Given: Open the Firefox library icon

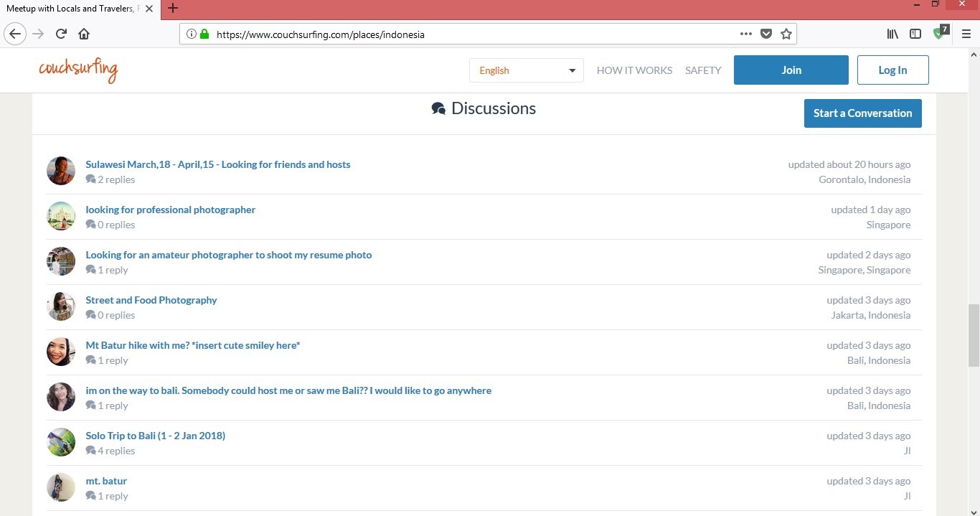Looking at the screenshot, I should point(892,34).
